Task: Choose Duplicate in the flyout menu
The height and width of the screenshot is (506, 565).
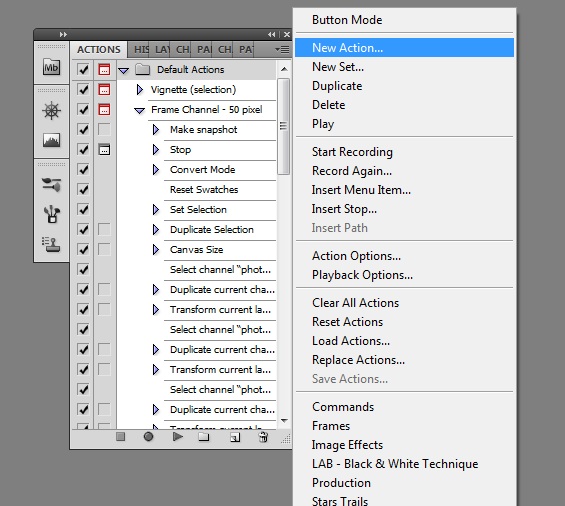Action: 404,86
